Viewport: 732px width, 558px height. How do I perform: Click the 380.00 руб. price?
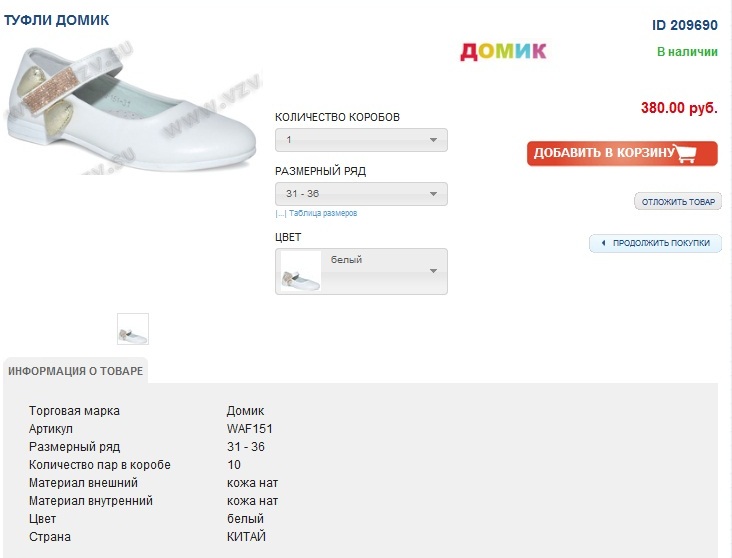click(x=679, y=108)
